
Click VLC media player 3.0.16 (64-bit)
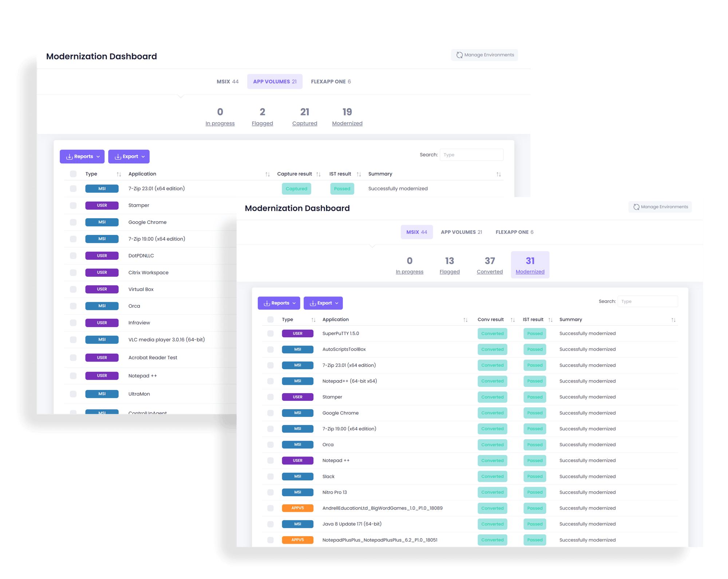166,340
